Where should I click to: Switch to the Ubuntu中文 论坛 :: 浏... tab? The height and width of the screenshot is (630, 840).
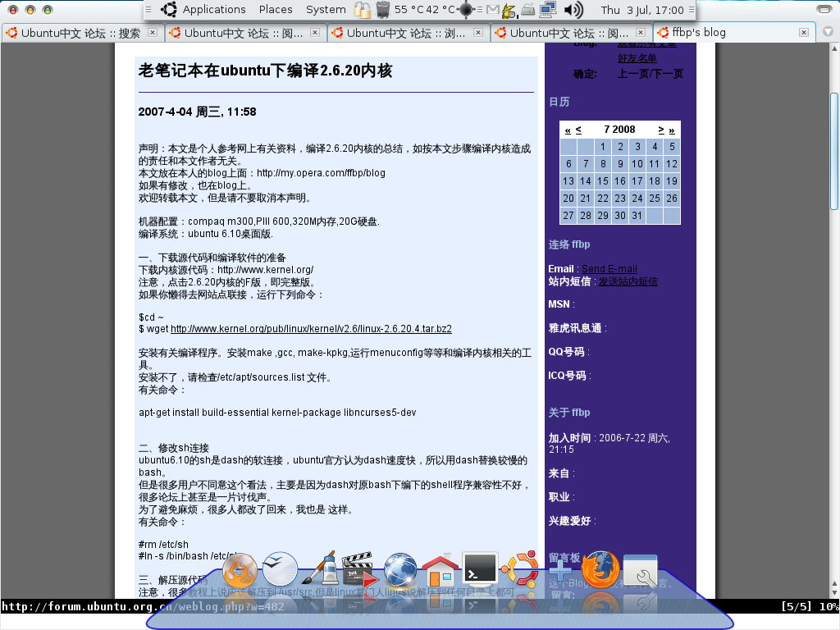pos(409,33)
